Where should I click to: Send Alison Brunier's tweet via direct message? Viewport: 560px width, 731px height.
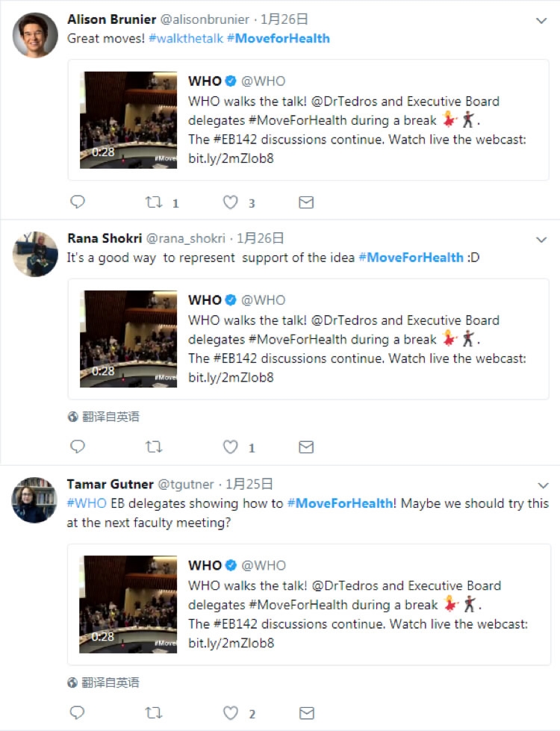(305, 202)
